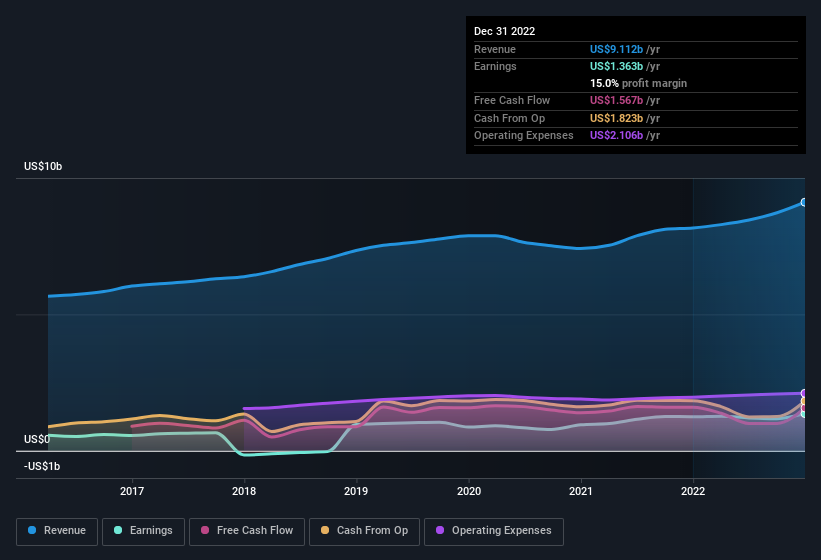Click the Operating Expenses tooltip label
The height and width of the screenshot is (560, 821).
tap(524, 135)
